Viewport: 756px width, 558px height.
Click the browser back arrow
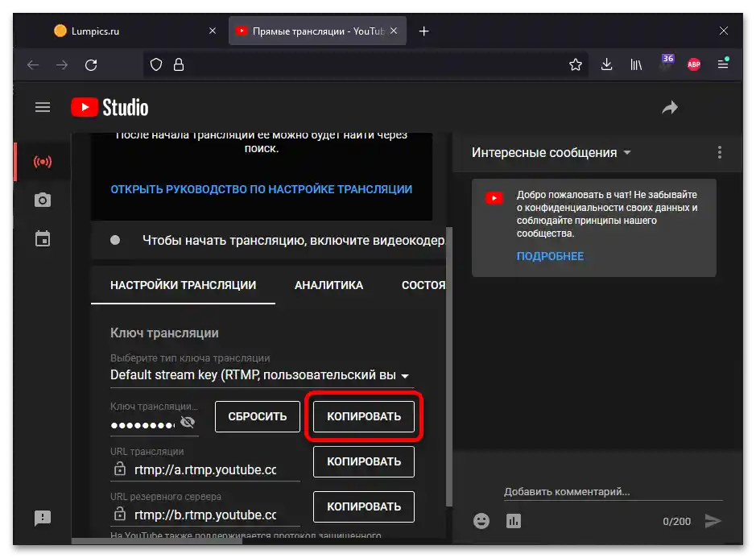tap(33, 64)
